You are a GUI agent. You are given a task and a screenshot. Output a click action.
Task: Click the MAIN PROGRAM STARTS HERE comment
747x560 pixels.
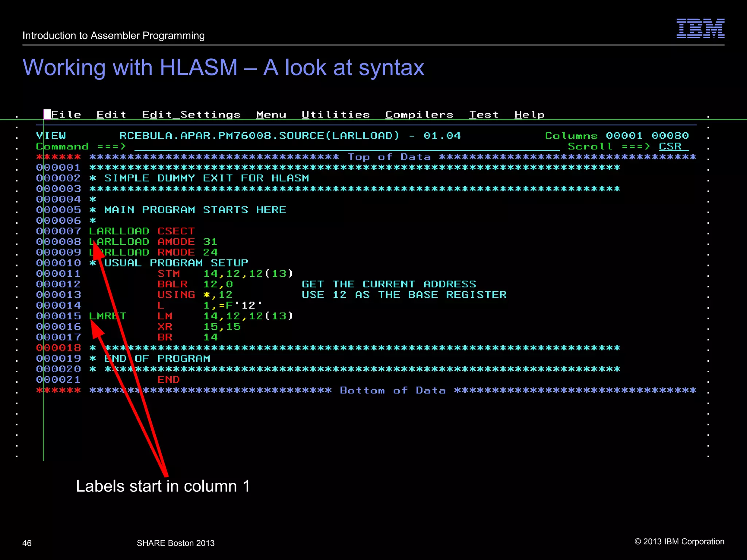pos(195,210)
